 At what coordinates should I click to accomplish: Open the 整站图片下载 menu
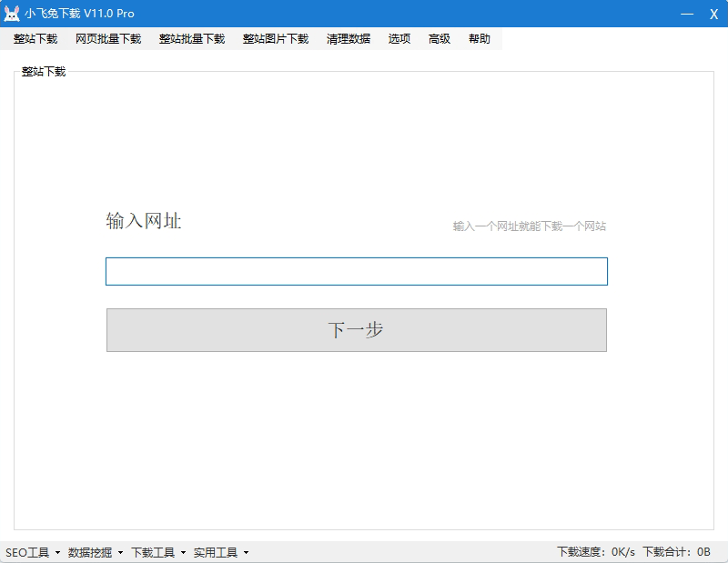[x=276, y=39]
